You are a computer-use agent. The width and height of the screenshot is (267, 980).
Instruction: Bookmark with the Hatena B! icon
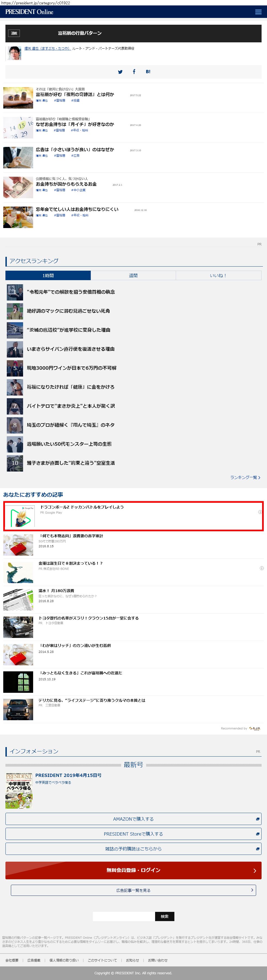pyautogui.click(x=148, y=71)
